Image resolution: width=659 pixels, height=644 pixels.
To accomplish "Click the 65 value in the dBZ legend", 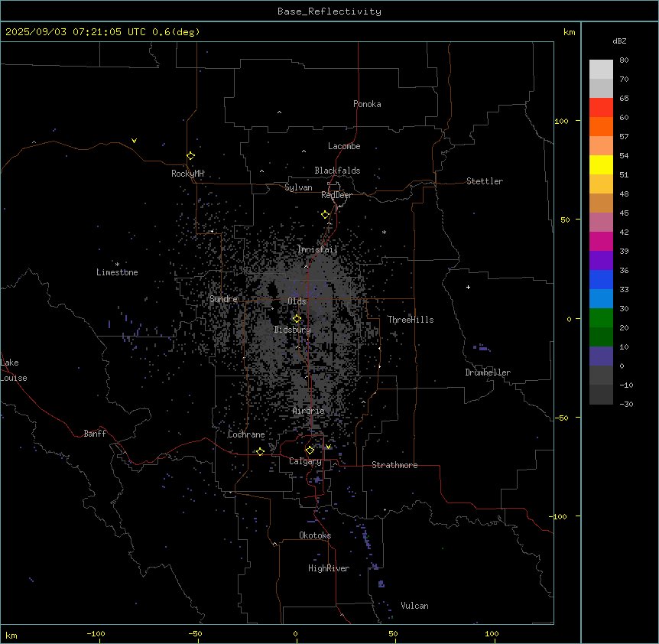I will 624,99.
